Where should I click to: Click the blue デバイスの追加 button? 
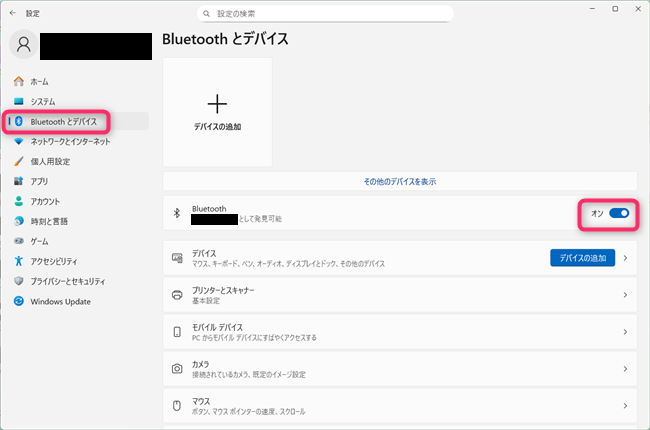pyautogui.click(x=582, y=258)
